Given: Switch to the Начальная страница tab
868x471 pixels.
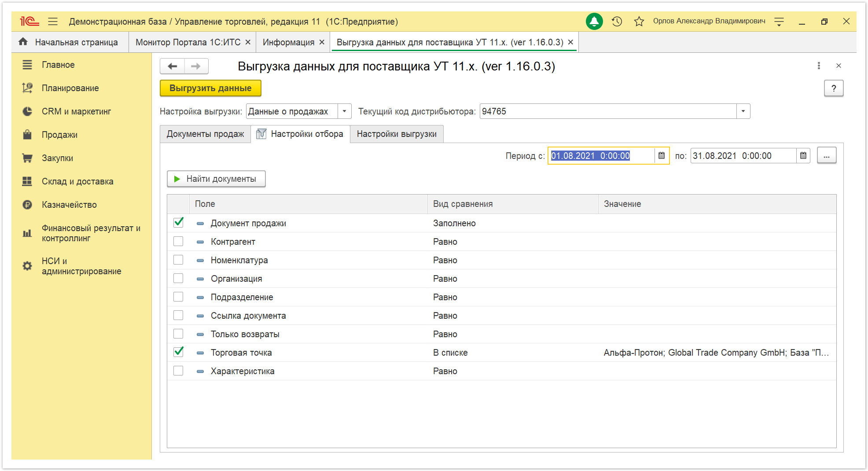Looking at the screenshot, I should click(x=70, y=42).
